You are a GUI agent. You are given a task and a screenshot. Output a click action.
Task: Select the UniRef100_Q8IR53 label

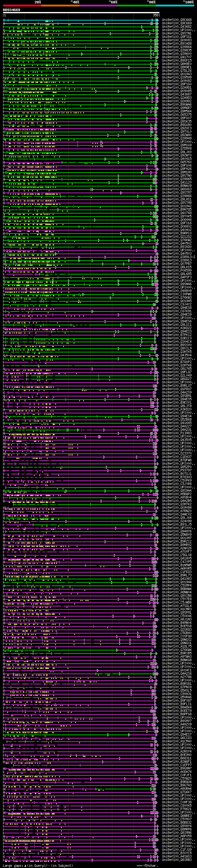(176, 860)
